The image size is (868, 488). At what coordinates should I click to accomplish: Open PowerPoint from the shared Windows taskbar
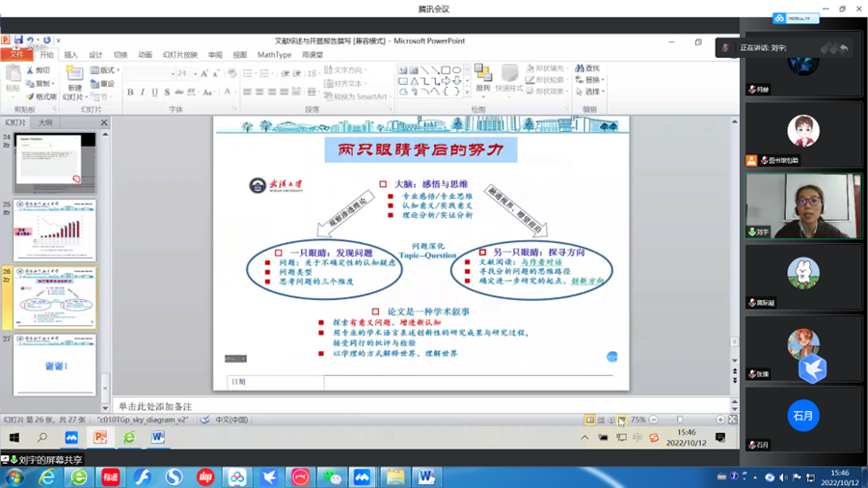[99, 438]
